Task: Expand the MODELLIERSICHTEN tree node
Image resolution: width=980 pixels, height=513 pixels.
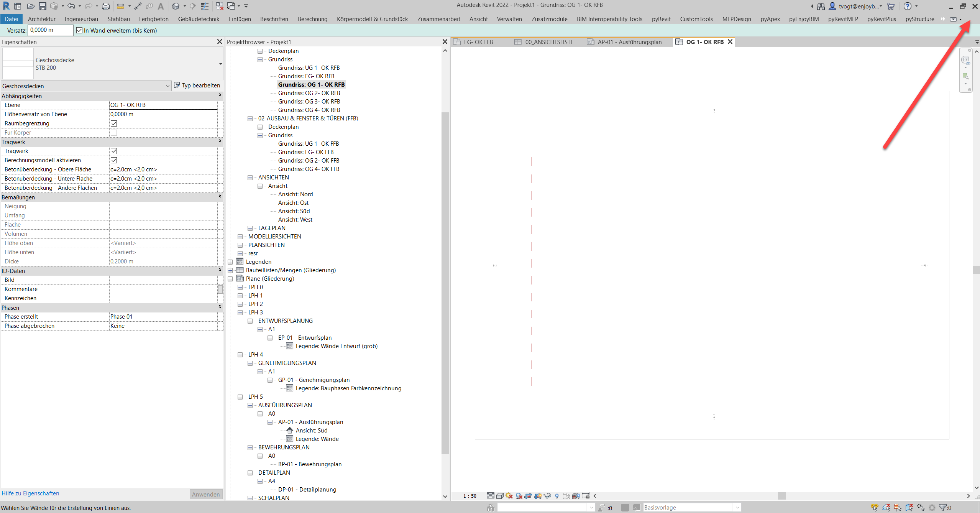Action: click(240, 236)
